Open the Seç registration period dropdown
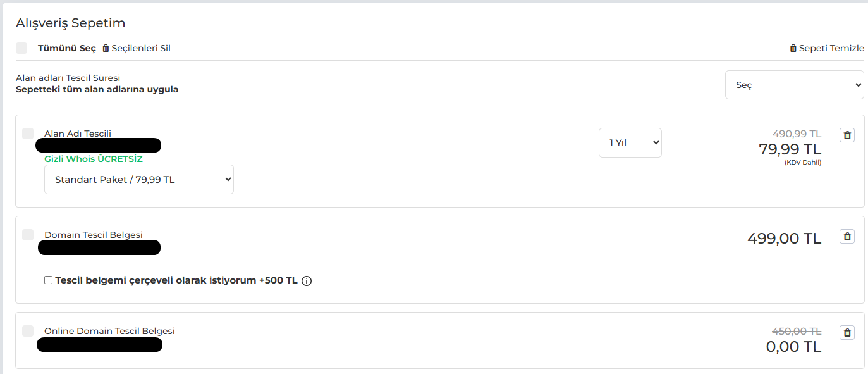 coord(794,85)
